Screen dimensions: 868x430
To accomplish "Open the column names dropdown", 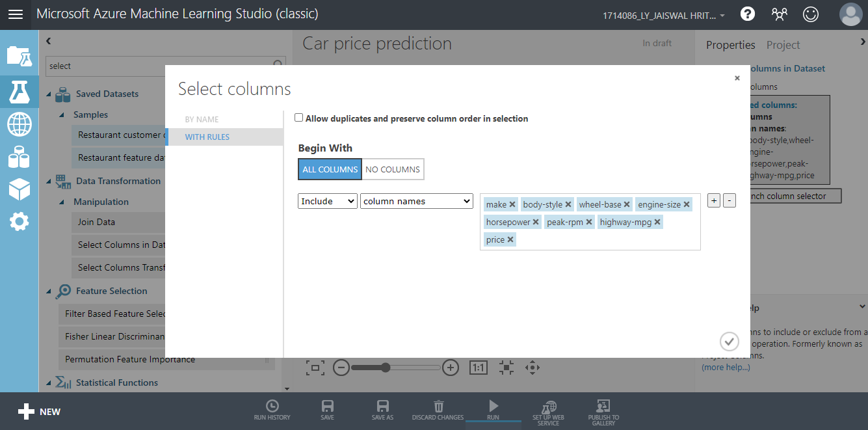I will tap(416, 201).
